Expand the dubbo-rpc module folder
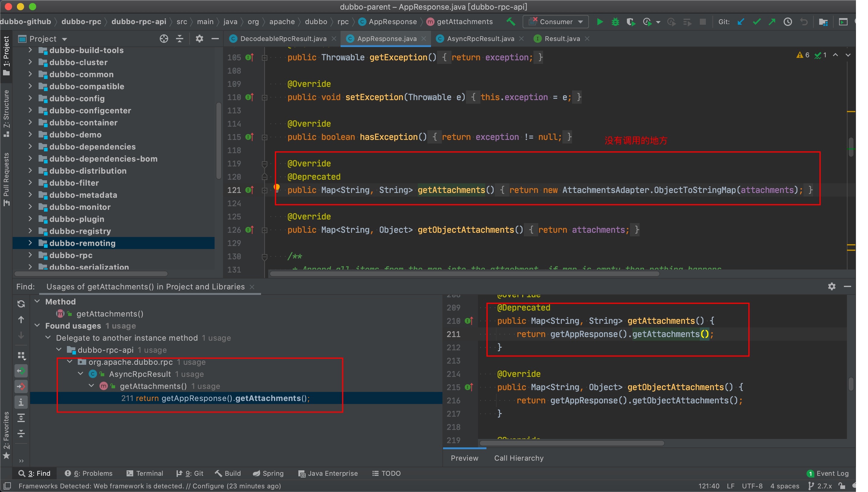868x492 pixels. [30, 255]
